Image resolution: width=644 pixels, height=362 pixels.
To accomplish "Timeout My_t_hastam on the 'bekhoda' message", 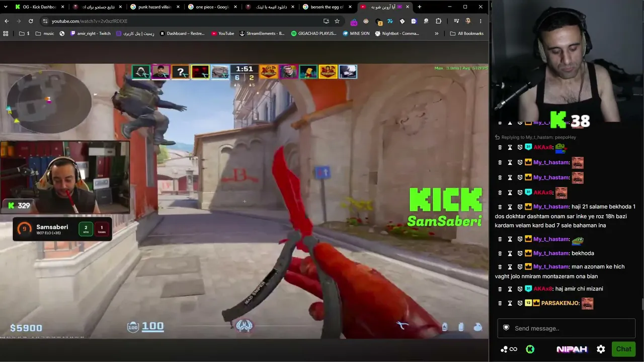I will (x=510, y=253).
